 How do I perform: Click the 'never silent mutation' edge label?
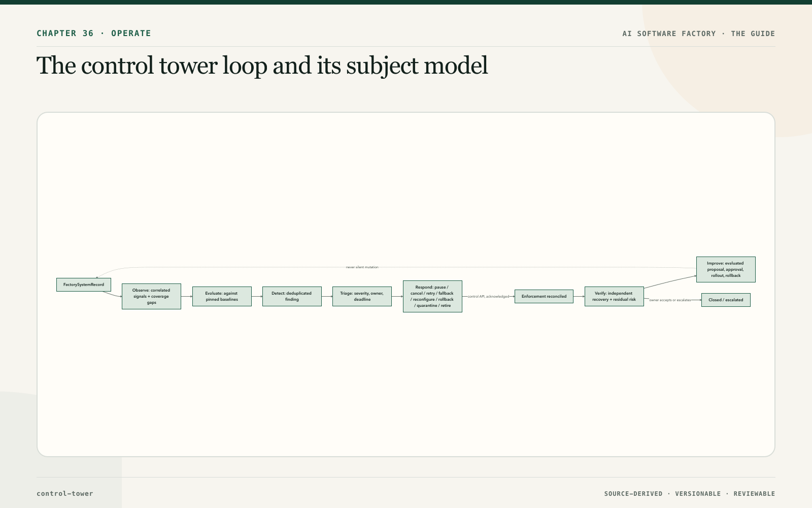(x=362, y=267)
